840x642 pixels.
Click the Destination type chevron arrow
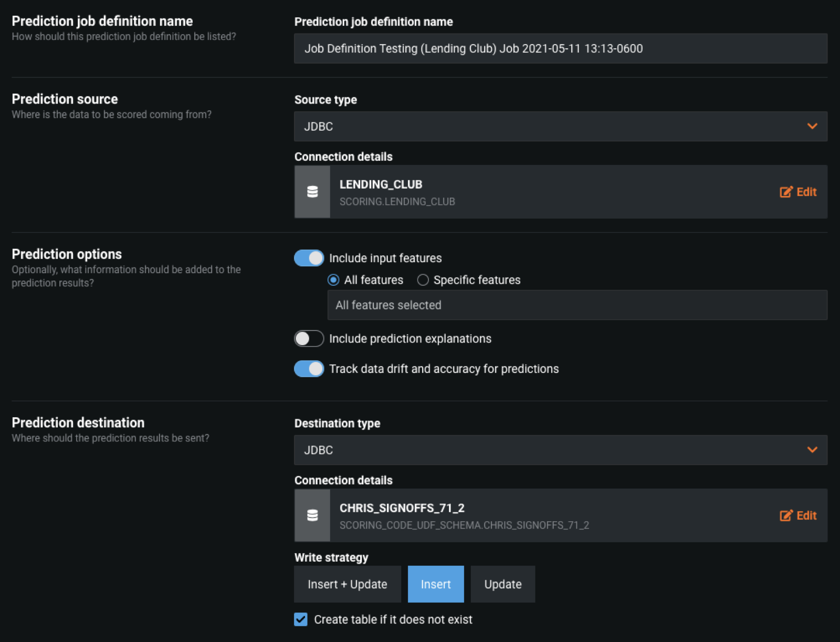tap(812, 450)
